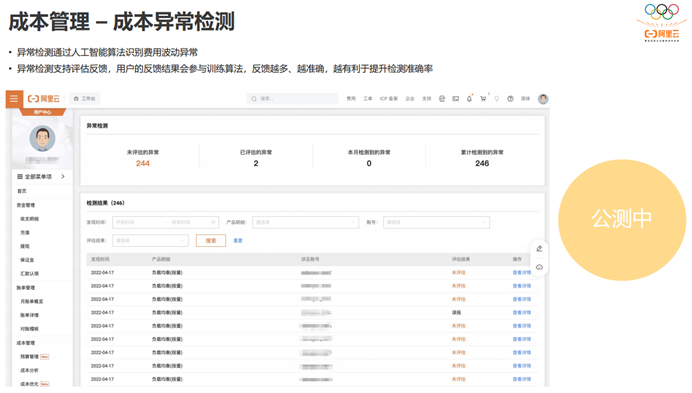692x393 pixels.
Task: Open the 费用 header menu
Action: pyautogui.click(x=351, y=99)
